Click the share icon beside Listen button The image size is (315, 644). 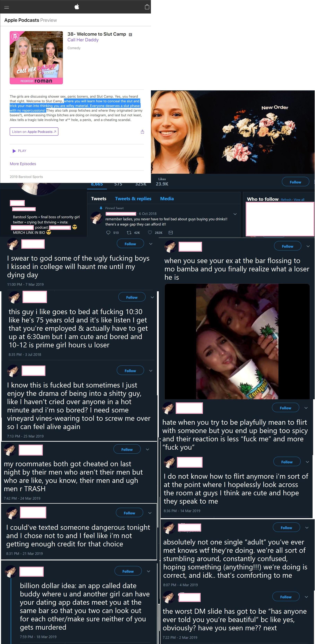pos(142,132)
